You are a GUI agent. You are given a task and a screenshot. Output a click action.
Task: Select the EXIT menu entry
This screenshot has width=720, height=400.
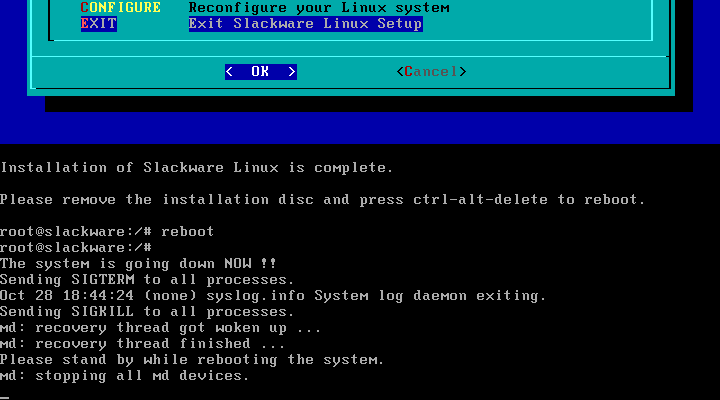tap(99, 24)
